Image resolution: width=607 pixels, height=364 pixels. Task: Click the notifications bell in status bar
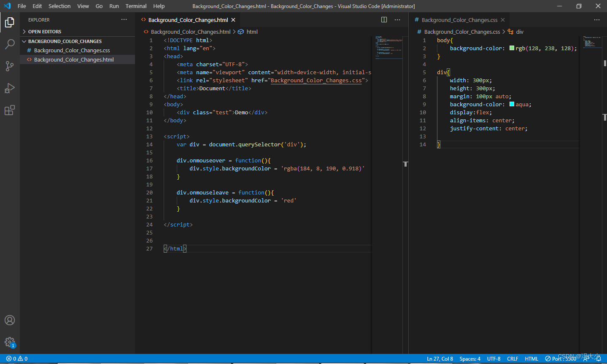(598, 359)
